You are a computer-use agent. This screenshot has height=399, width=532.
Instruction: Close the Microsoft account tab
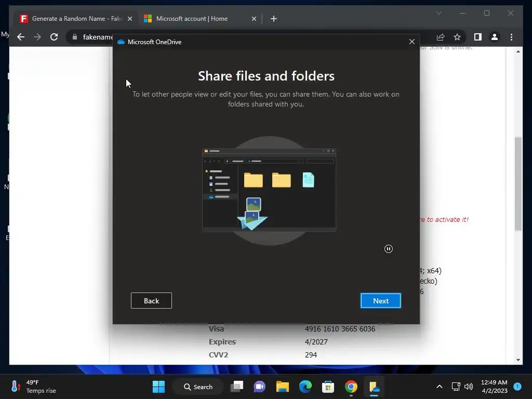point(254,19)
